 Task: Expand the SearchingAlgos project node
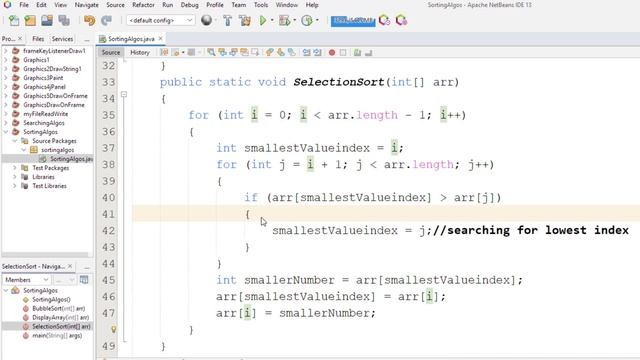point(6,123)
